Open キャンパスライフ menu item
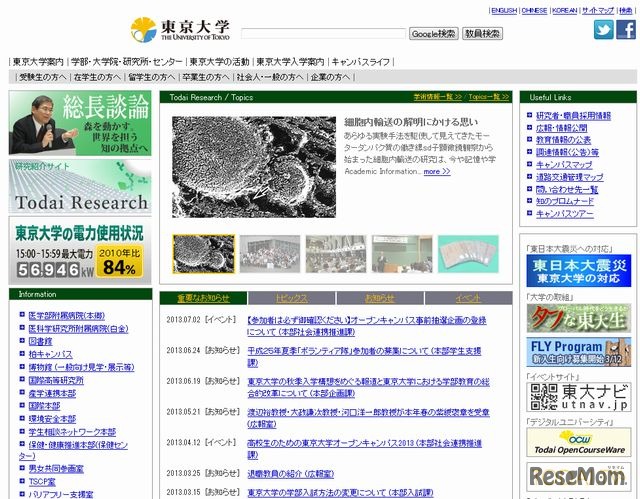Viewport: 640px width, 499px height. (361, 62)
